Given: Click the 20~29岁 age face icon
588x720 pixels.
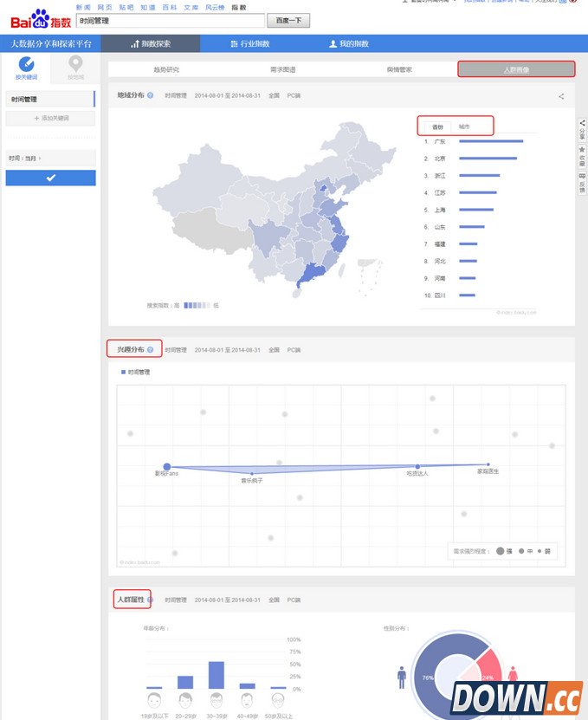Looking at the screenshot, I should (x=185, y=701).
